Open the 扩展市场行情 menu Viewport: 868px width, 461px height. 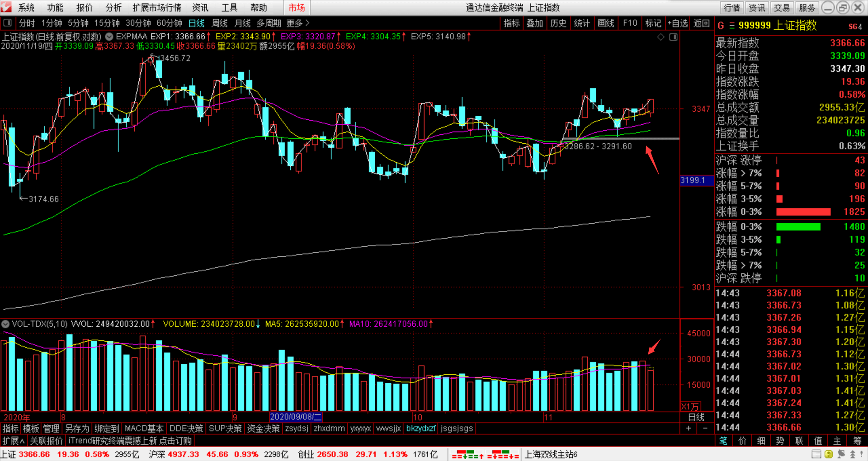point(157,8)
